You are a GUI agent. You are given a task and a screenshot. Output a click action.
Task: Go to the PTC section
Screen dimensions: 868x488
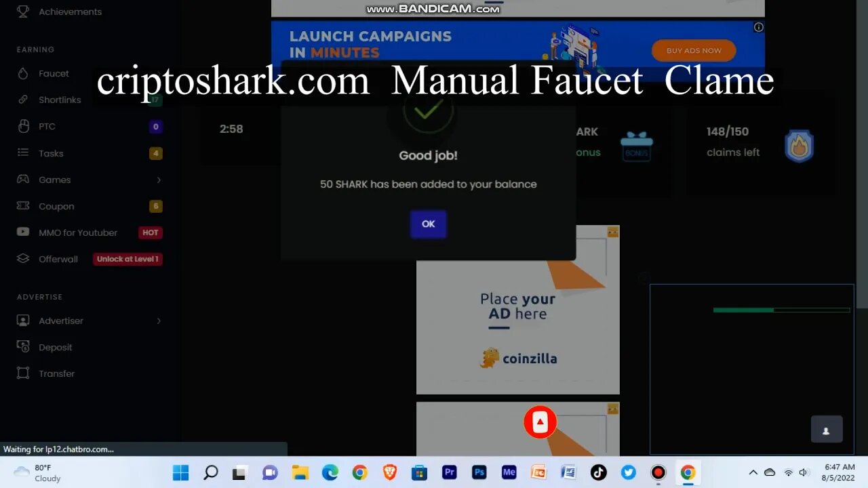(47, 126)
